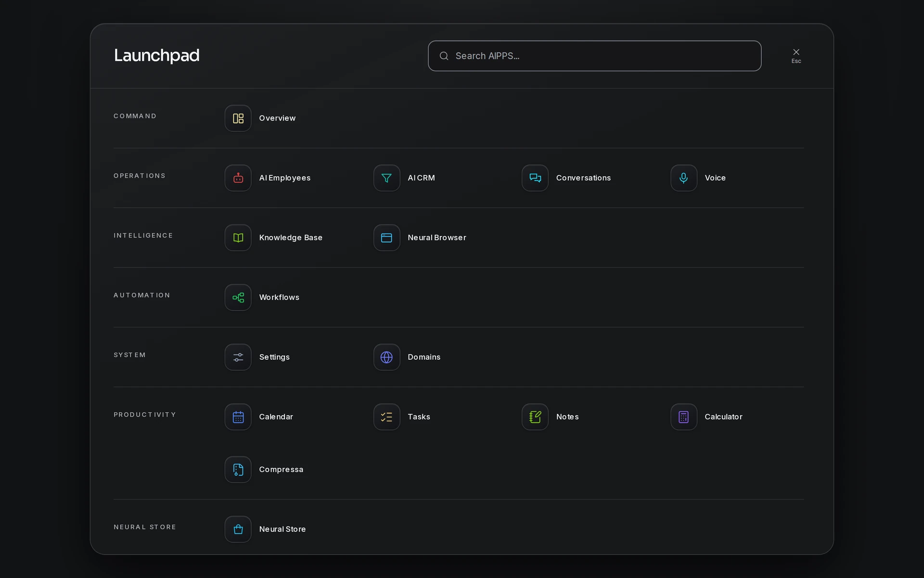Click the Launchpad title
This screenshot has height=578, width=924.
click(156, 55)
